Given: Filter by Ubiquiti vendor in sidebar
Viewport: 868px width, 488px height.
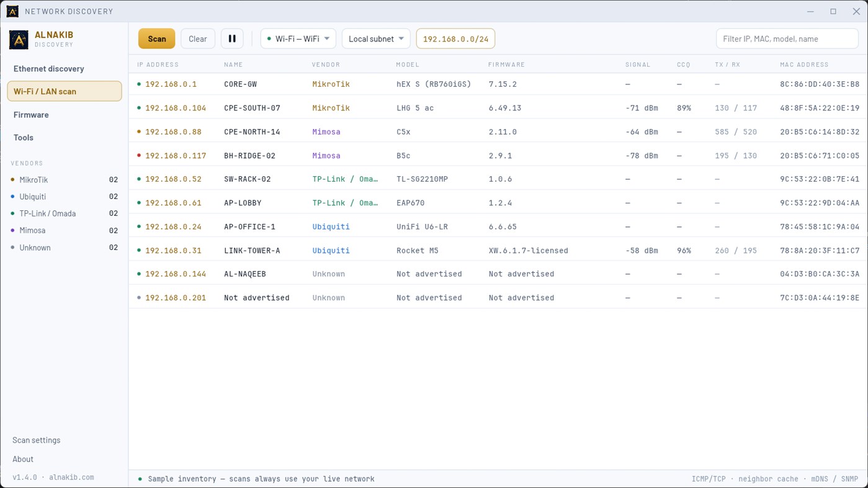Looking at the screenshot, I should (x=64, y=197).
